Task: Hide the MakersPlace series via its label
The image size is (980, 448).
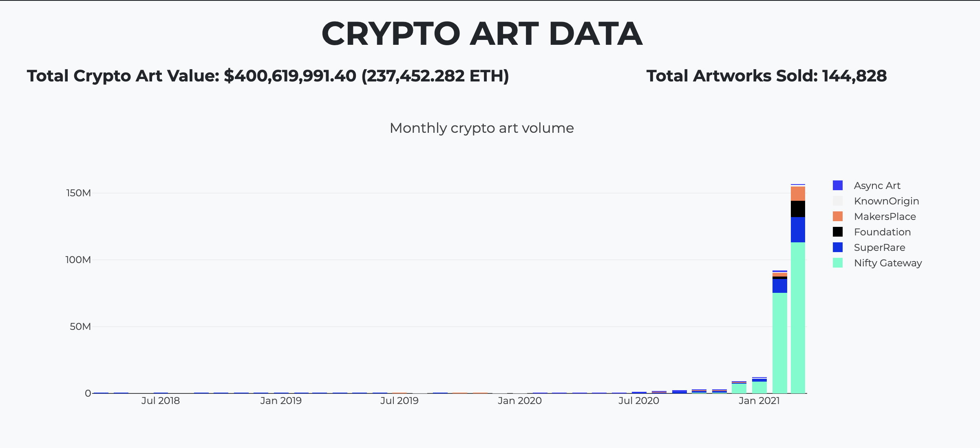Action: (885, 217)
